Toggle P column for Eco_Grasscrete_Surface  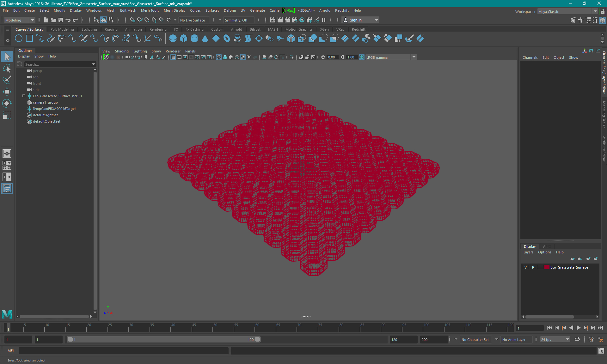pos(533,267)
